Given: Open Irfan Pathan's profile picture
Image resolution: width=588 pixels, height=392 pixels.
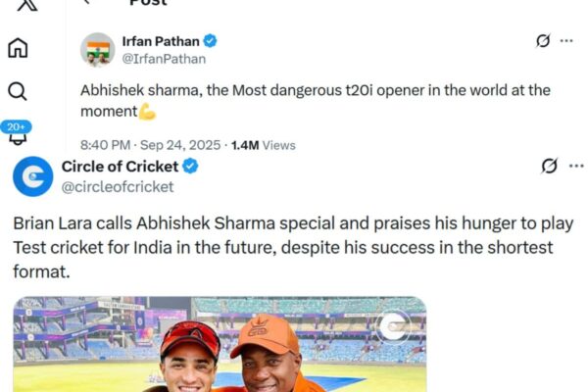Looking at the screenshot, I should (x=98, y=49).
